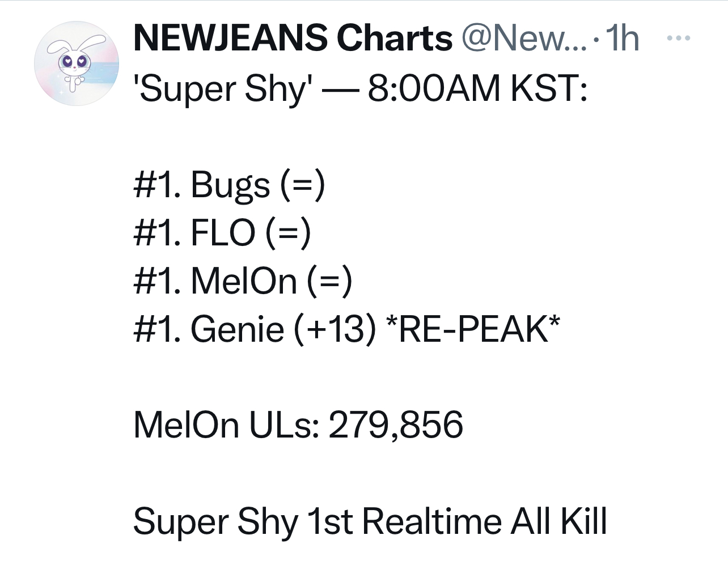Open the tweet via the 1h timestamp

click(621, 39)
